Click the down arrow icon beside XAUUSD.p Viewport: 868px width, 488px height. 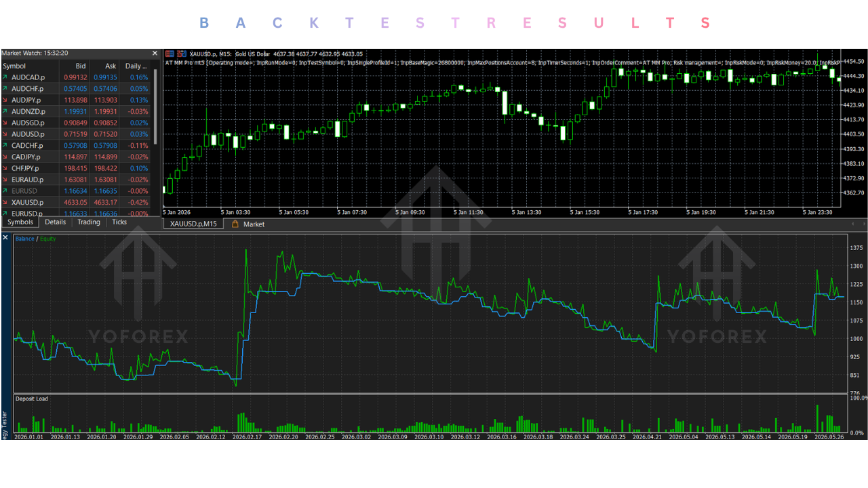(5, 202)
